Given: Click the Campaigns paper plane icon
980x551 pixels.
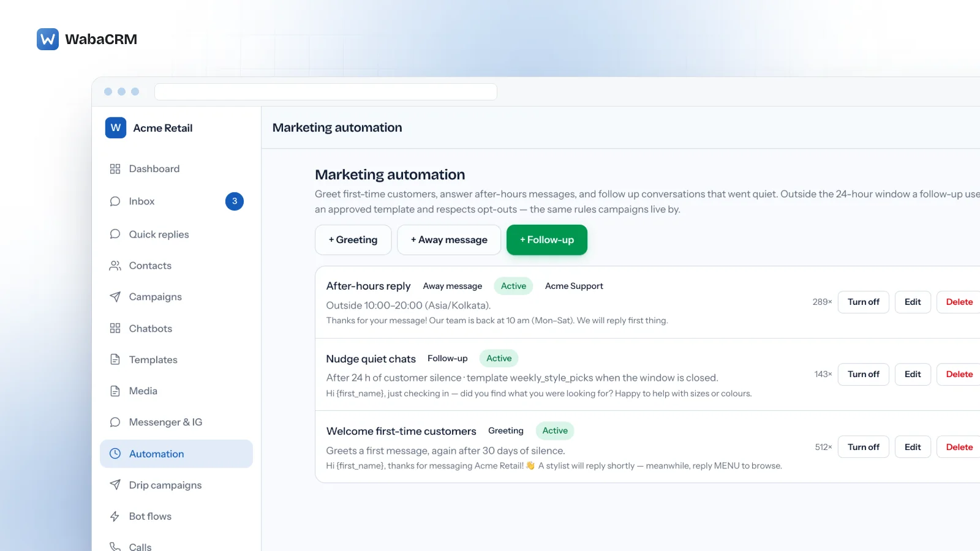Looking at the screenshot, I should [x=115, y=297].
